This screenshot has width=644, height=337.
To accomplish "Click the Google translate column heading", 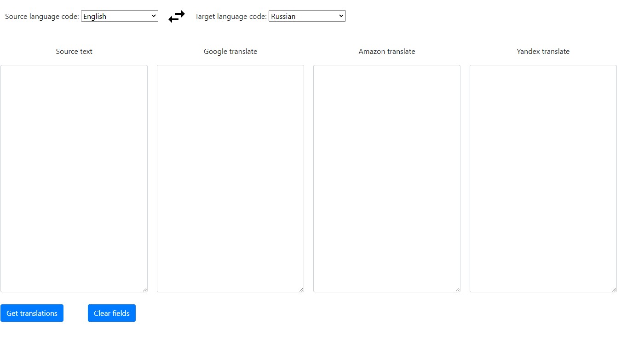I will [230, 52].
